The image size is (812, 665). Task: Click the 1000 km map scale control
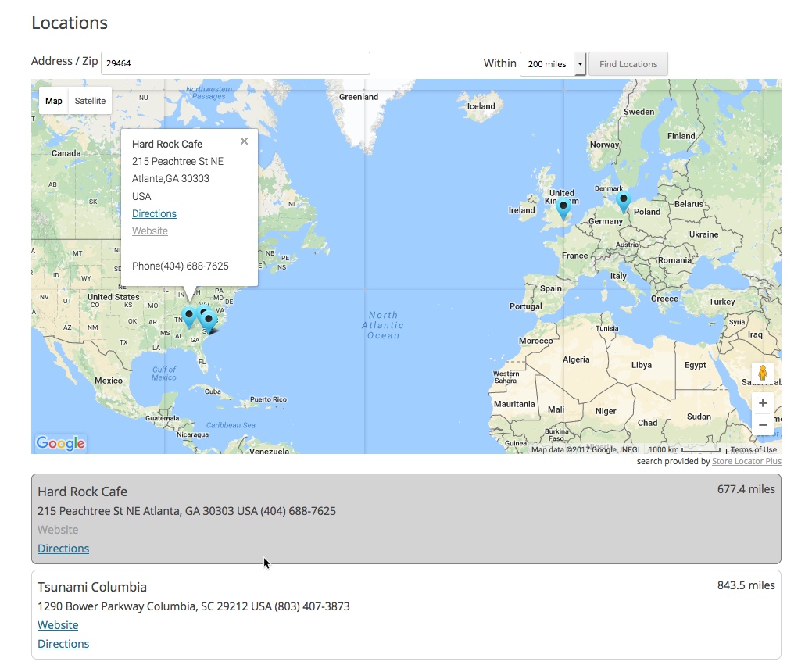pyautogui.click(x=684, y=449)
